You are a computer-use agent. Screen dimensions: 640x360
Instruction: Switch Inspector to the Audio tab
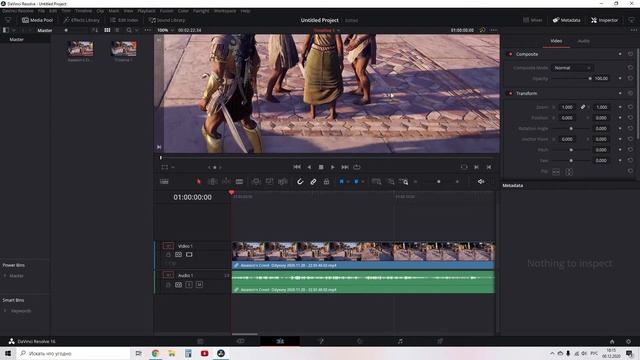pos(583,41)
